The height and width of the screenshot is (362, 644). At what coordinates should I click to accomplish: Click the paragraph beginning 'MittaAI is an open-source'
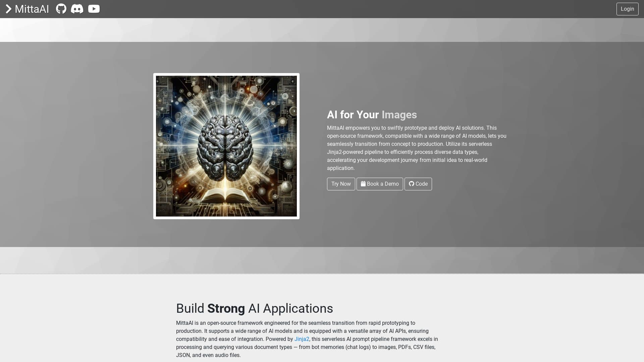point(308,339)
